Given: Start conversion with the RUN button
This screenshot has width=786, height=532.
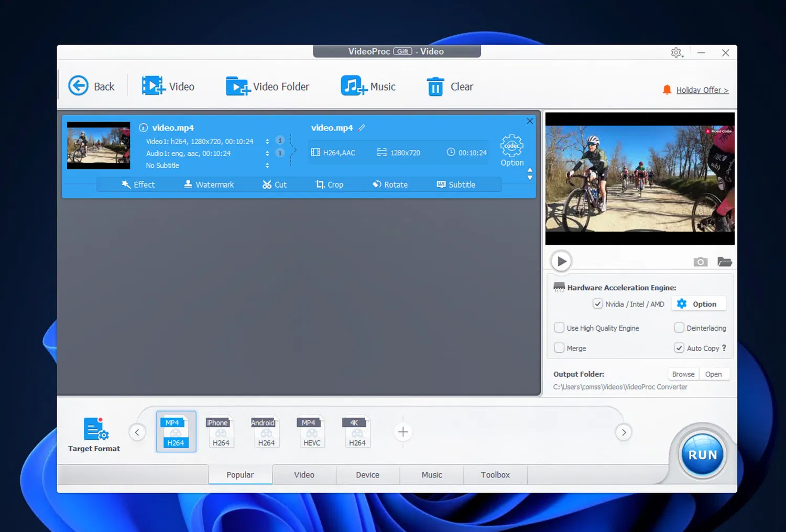Looking at the screenshot, I should pos(702,454).
